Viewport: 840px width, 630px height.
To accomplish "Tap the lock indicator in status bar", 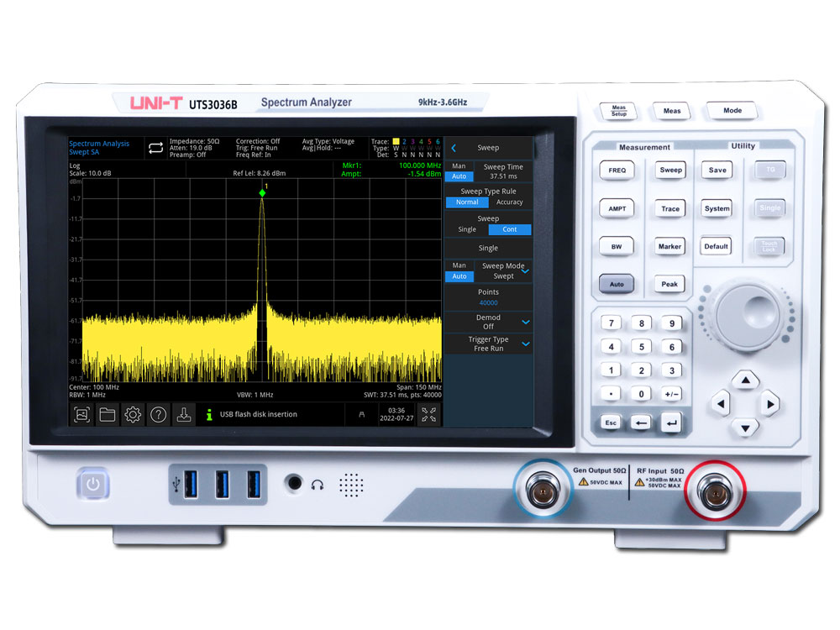I will click(x=361, y=415).
